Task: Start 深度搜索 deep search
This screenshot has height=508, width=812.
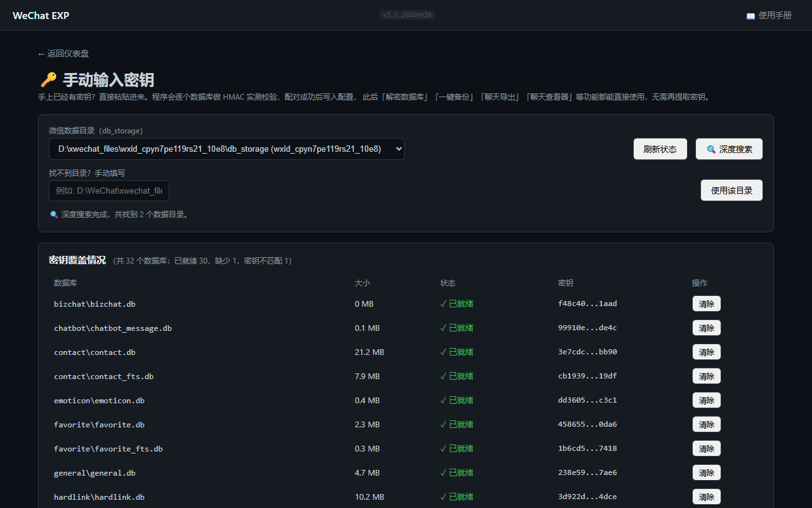Action: 729,149
